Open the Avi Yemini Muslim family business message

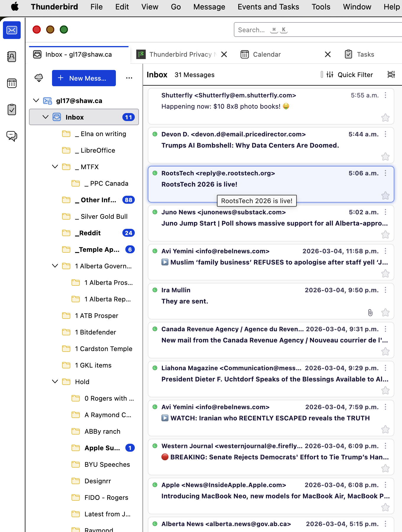click(271, 262)
